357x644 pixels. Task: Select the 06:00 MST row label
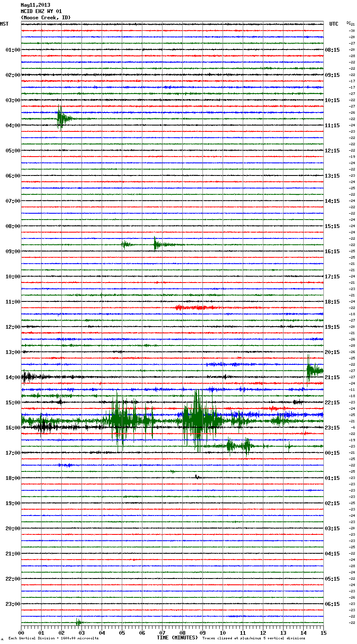pos(13,176)
